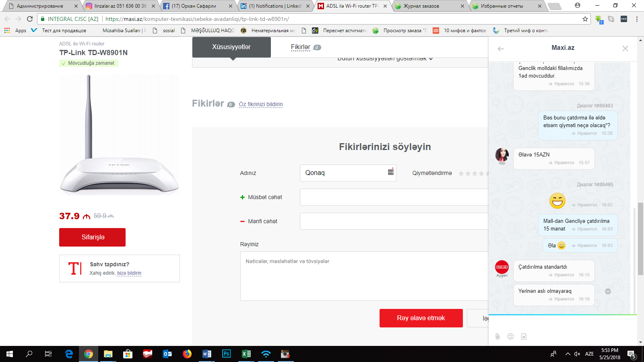Switch to the linzalar.az browser tab

[x=121, y=6]
